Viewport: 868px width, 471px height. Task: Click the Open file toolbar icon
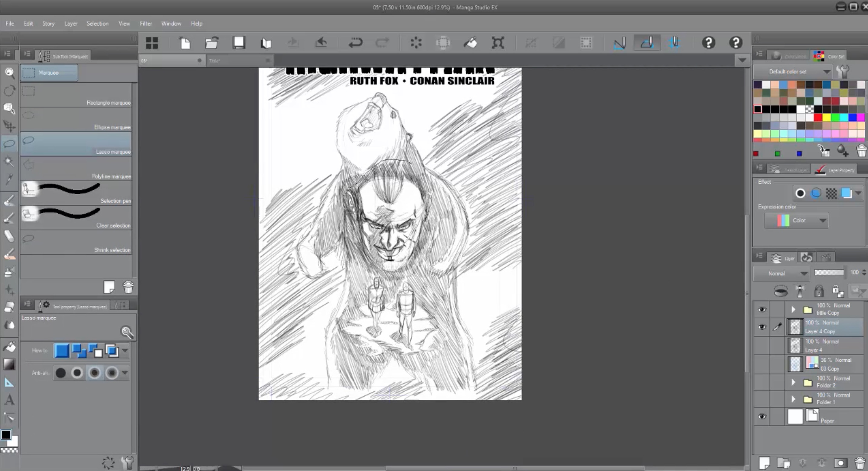coord(212,43)
